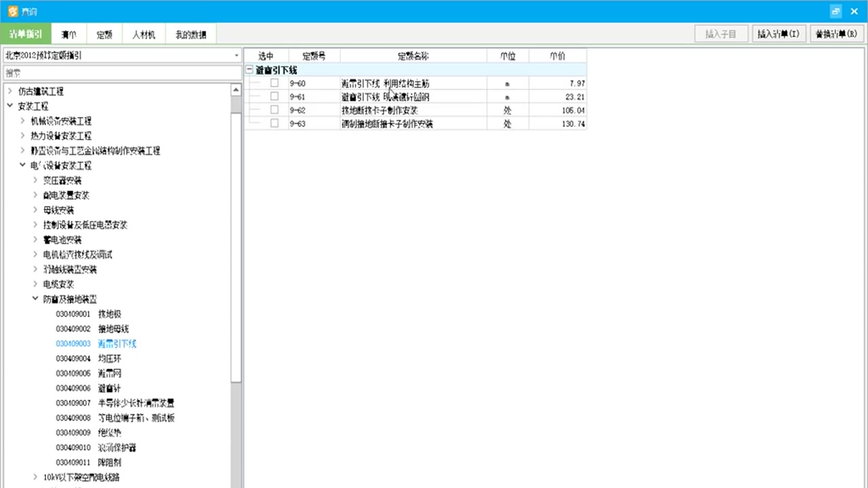Image resolution: width=868 pixels, height=488 pixels.
Task: Switch to the 定额 tab
Action: [104, 35]
